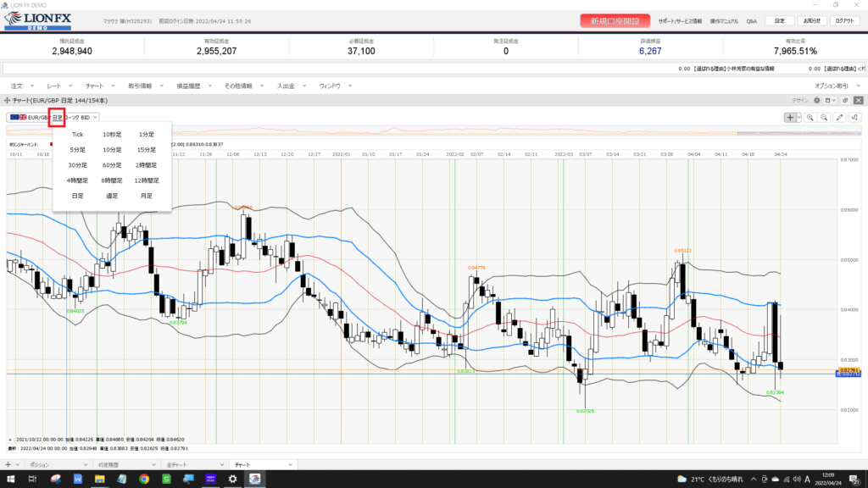Switch to the 約定履歴 tab

108,465
